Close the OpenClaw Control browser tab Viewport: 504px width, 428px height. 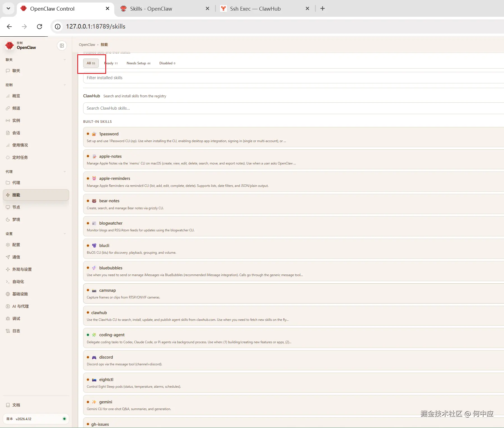[108, 9]
